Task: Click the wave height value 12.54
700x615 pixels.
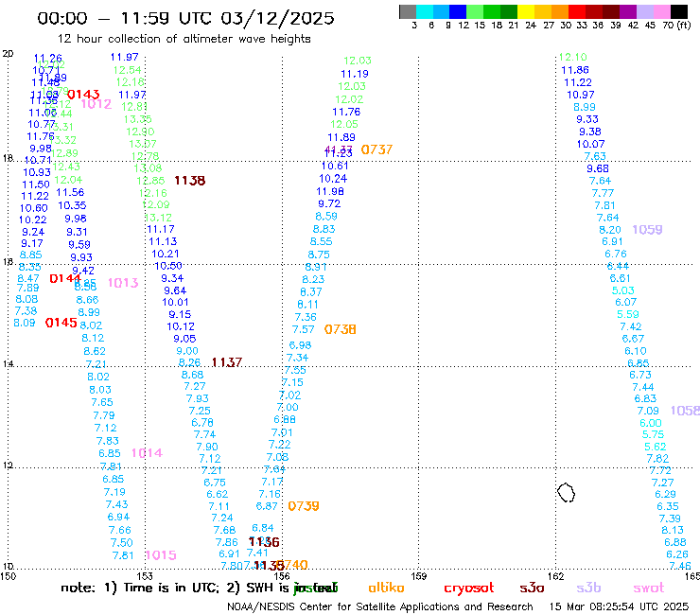Action: (128, 70)
